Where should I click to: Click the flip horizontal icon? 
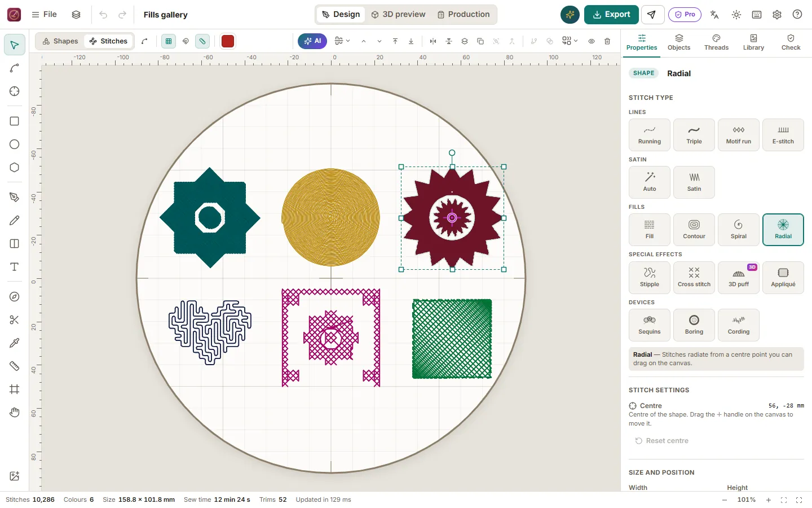pos(433,41)
